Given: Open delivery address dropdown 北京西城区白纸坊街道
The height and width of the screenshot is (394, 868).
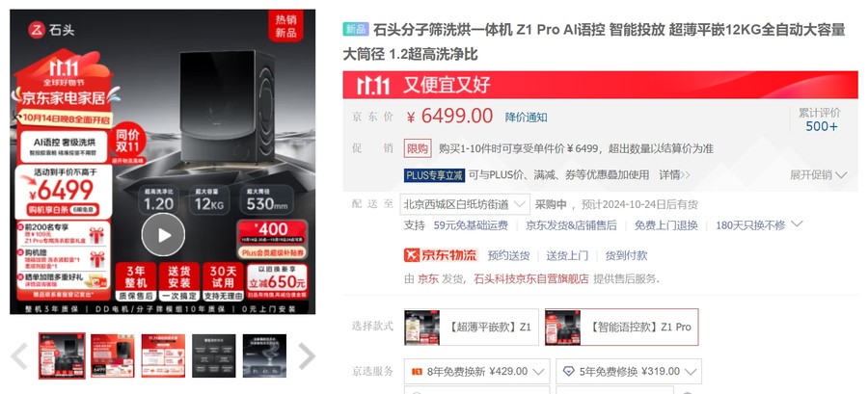Looking at the screenshot, I should (x=465, y=204).
